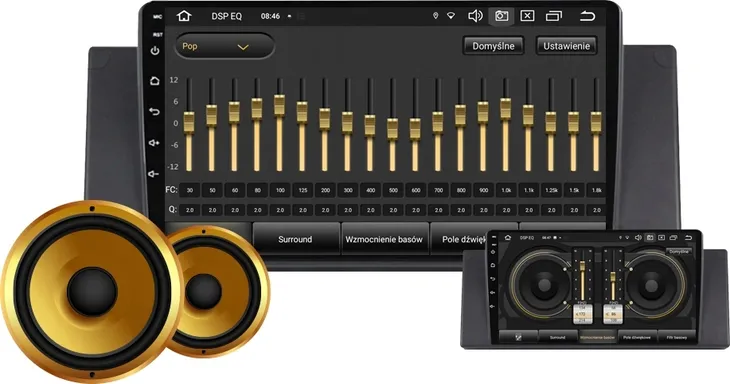
Task: Click the right frequency picker on the small inset screen
Action: [613, 314]
